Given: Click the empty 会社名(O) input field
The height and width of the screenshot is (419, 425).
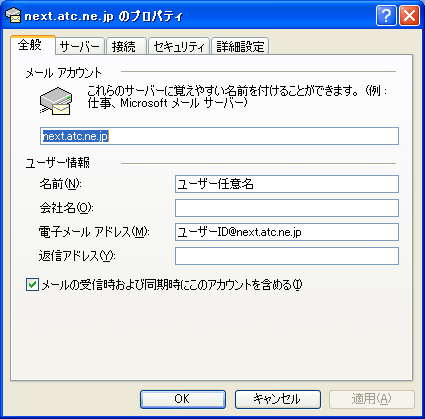Looking at the screenshot, I should 287,208.
